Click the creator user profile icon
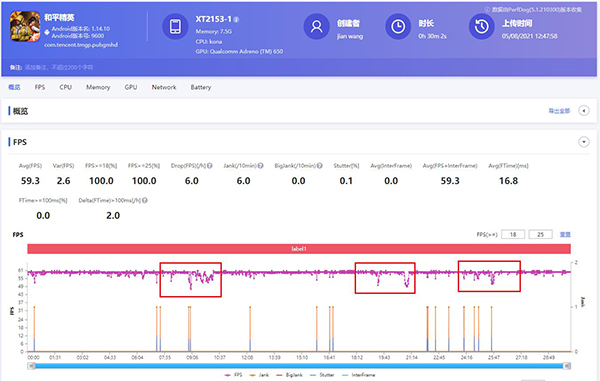Viewport: 600px width, 381px height. [316, 26]
